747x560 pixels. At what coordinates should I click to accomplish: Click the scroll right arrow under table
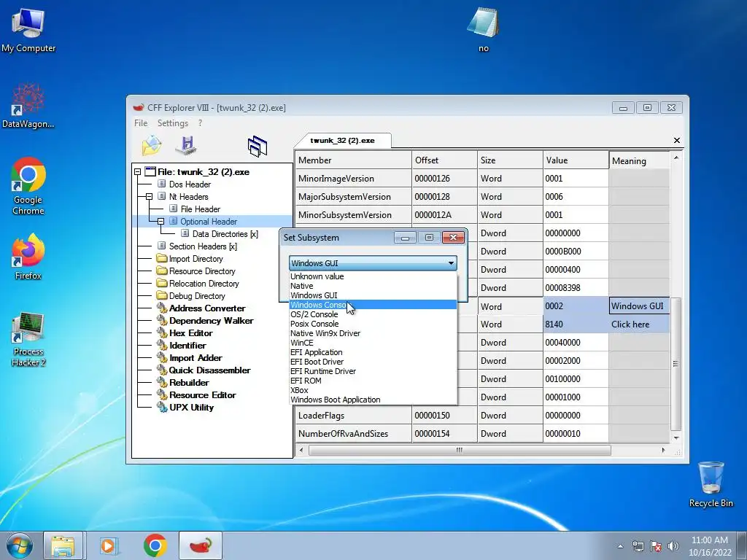click(663, 450)
